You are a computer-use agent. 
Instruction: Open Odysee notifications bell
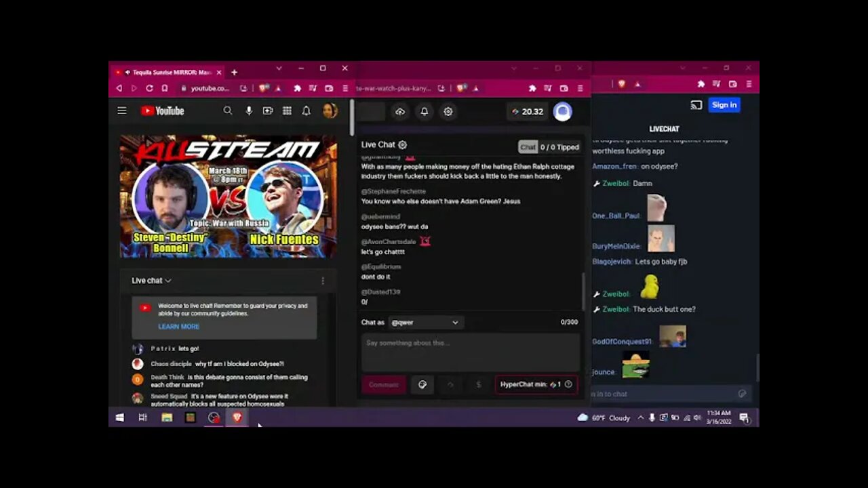425,112
